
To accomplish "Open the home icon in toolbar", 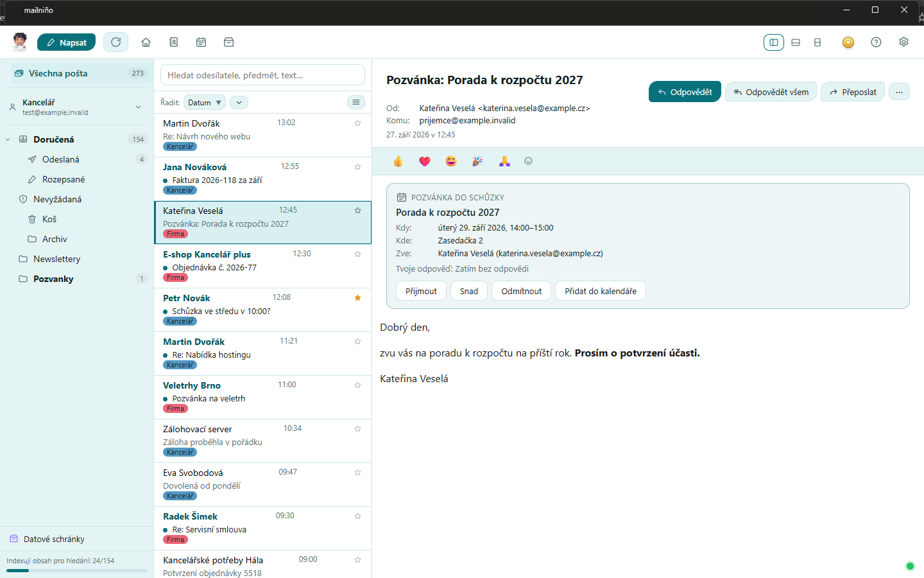I will pyautogui.click(x=146, y=42).
